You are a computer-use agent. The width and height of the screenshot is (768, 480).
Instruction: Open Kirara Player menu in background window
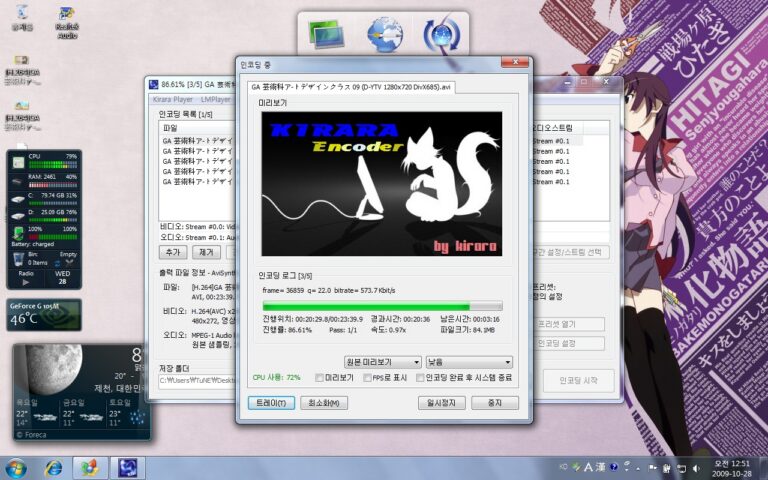[x=172, y=99]
